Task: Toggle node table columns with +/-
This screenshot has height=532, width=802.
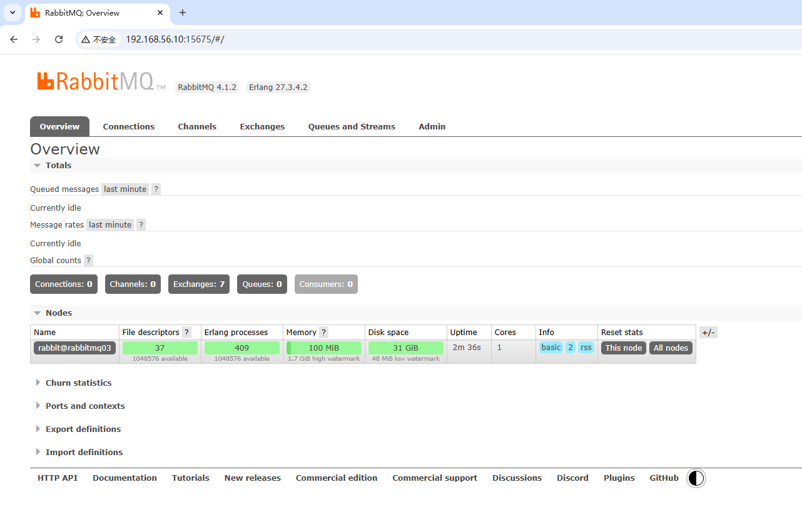Action: [x=708, y=333]
